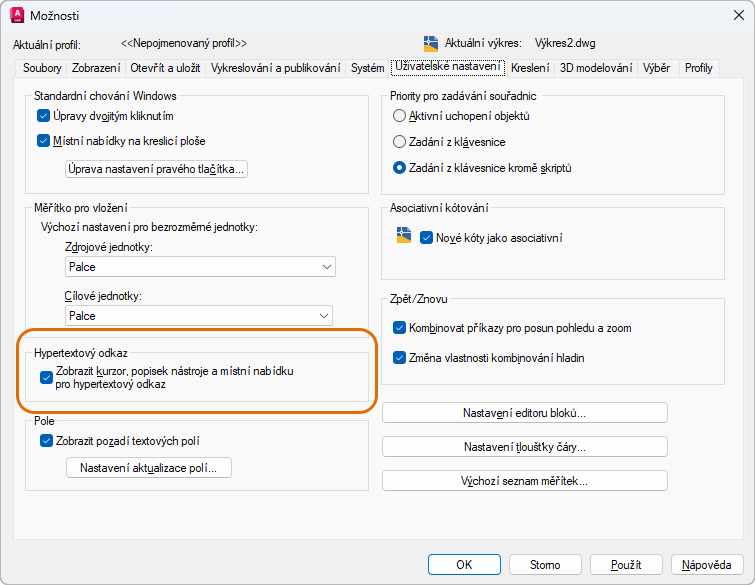Open the 3D modelování tab
755x585 pixels.
click(596, 68)
